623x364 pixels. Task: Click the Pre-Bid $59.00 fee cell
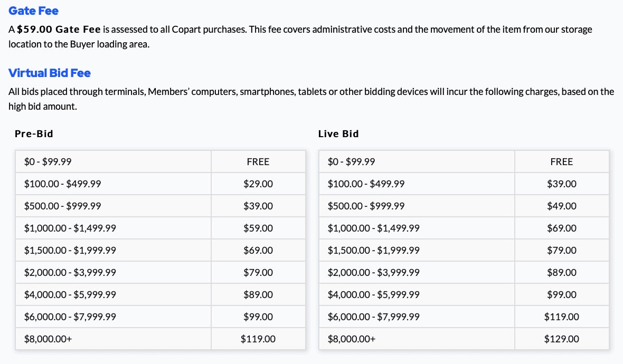(258, 228)
